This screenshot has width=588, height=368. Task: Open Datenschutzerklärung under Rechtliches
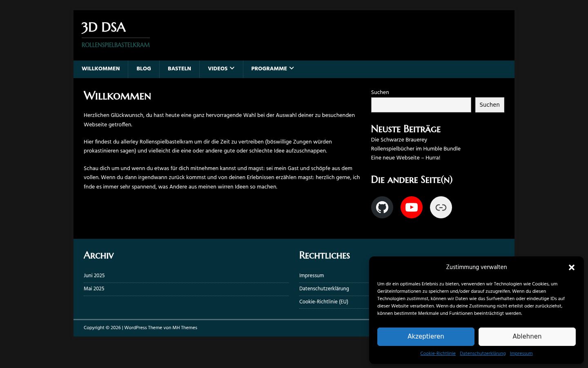pos(324,289)
